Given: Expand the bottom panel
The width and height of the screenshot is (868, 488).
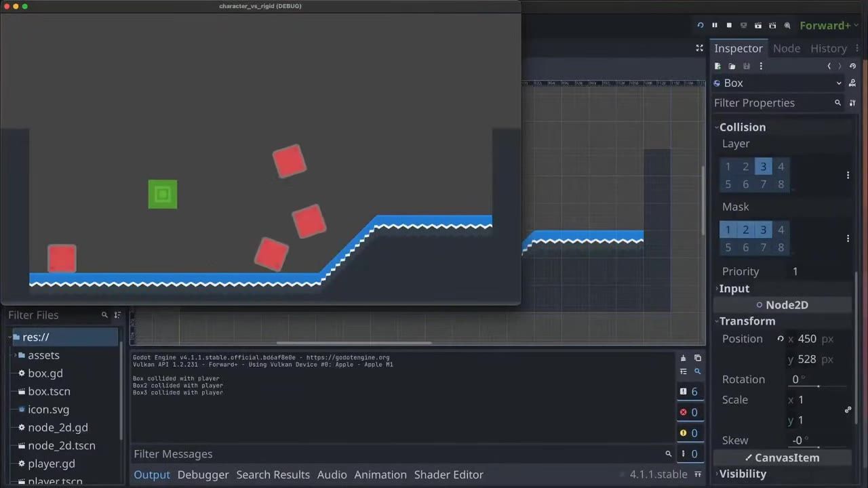Looking at the screenshot, I should pos(698,474).
